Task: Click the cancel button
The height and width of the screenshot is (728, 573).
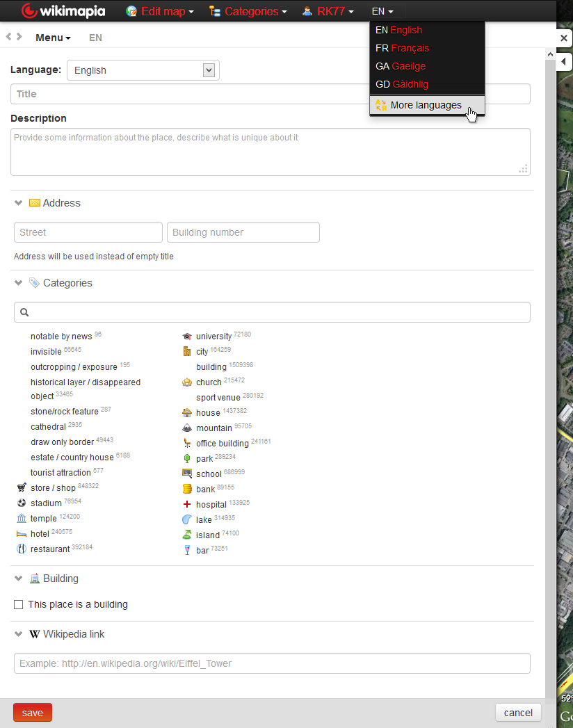Action: [x=518, y=712]
